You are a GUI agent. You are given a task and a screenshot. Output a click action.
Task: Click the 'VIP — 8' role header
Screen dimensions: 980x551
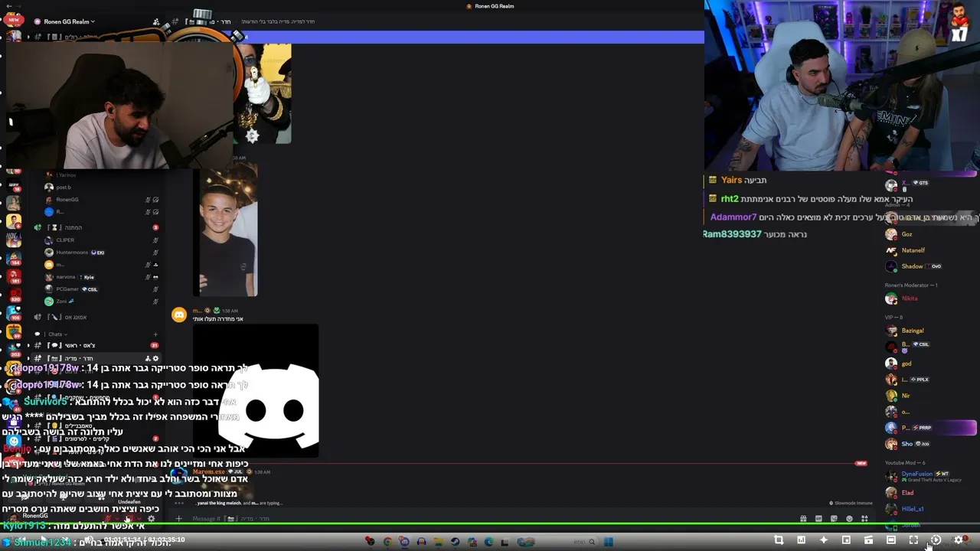tap(893, 317)
